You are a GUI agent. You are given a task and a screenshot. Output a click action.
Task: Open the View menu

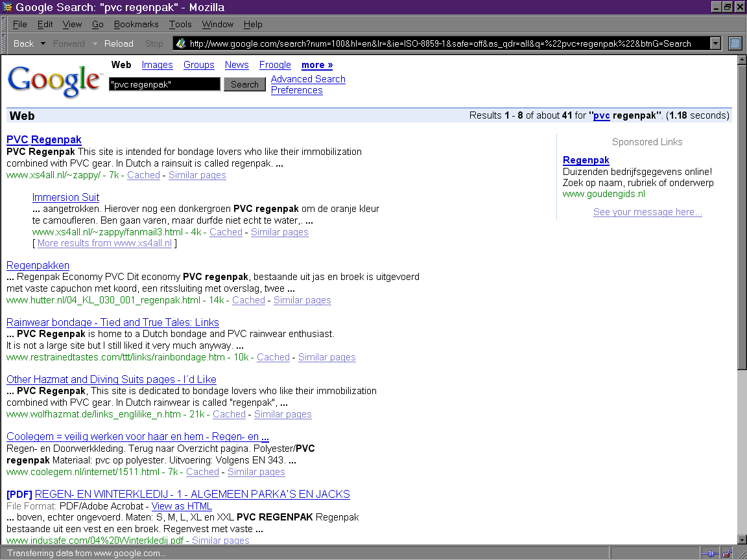(72, 24)
